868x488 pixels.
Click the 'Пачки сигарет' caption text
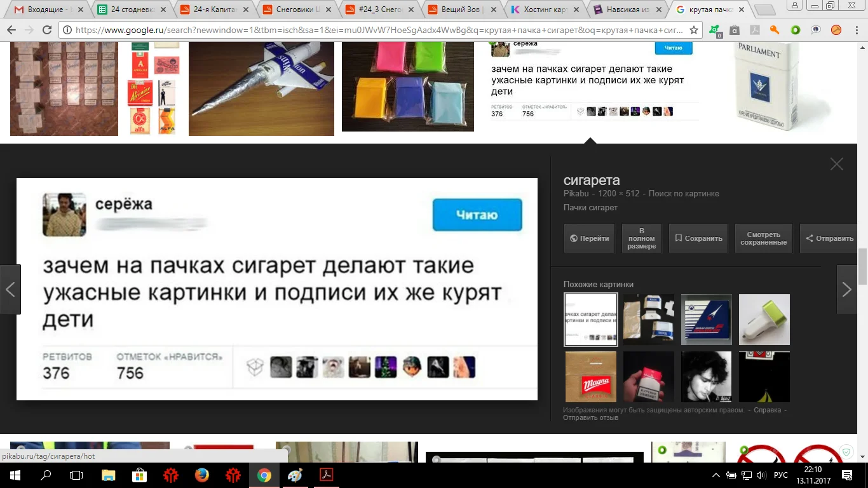coord(590,208)
